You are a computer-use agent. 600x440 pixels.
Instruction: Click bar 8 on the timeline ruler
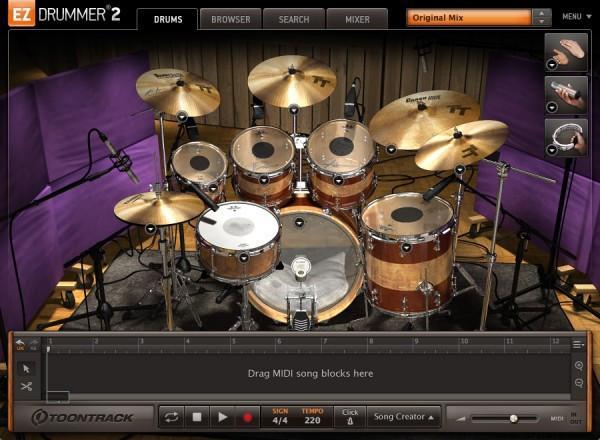pyautogui.click(x=371, y=341)
